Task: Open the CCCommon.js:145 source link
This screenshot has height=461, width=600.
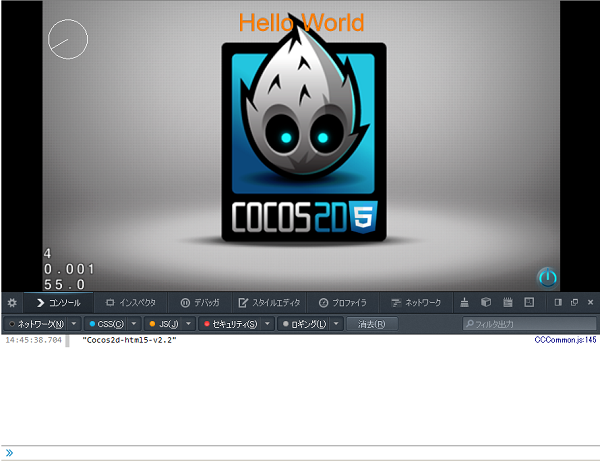Action: [565, 340]
